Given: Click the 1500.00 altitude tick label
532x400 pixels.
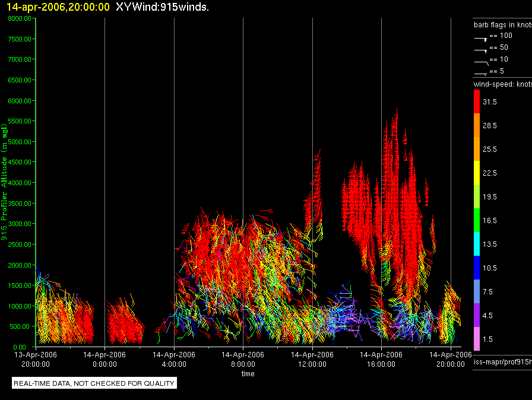Looking at the screenshot, I should [20, 285].
